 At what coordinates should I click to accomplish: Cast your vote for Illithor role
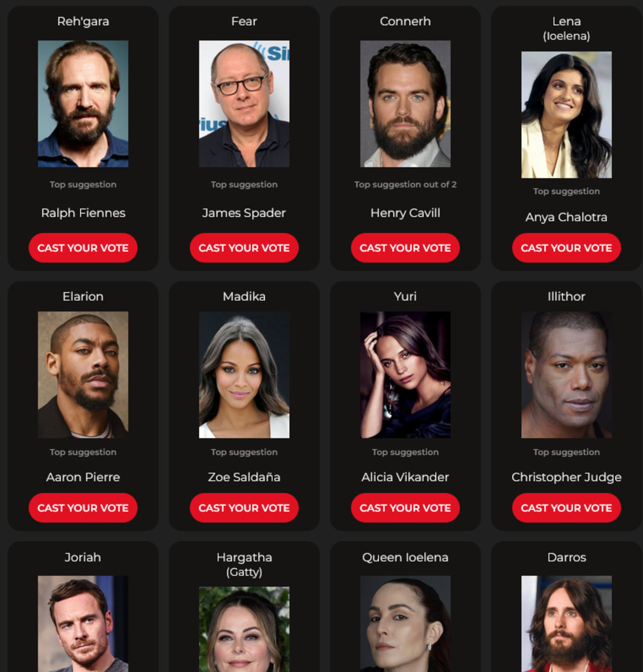(566, 508)
